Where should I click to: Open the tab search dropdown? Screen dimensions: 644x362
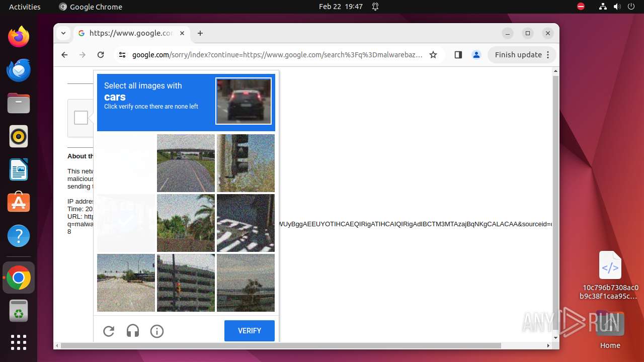[x=63, y=33]
